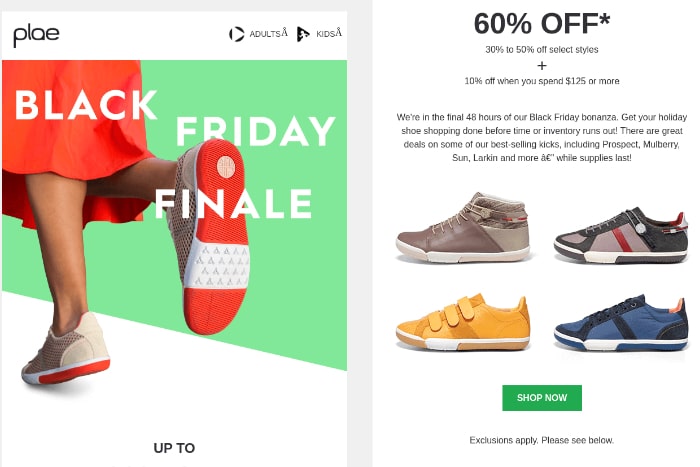Image resolution: width=700 pixels, height=467 pixels.
Task: Open the KIDS menu link
Action: tap(329, 33)
